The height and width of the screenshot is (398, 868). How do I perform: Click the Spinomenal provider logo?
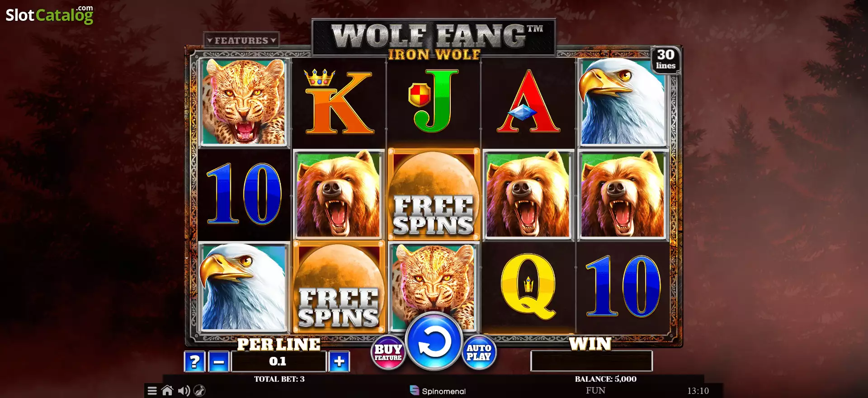(438, 391)
